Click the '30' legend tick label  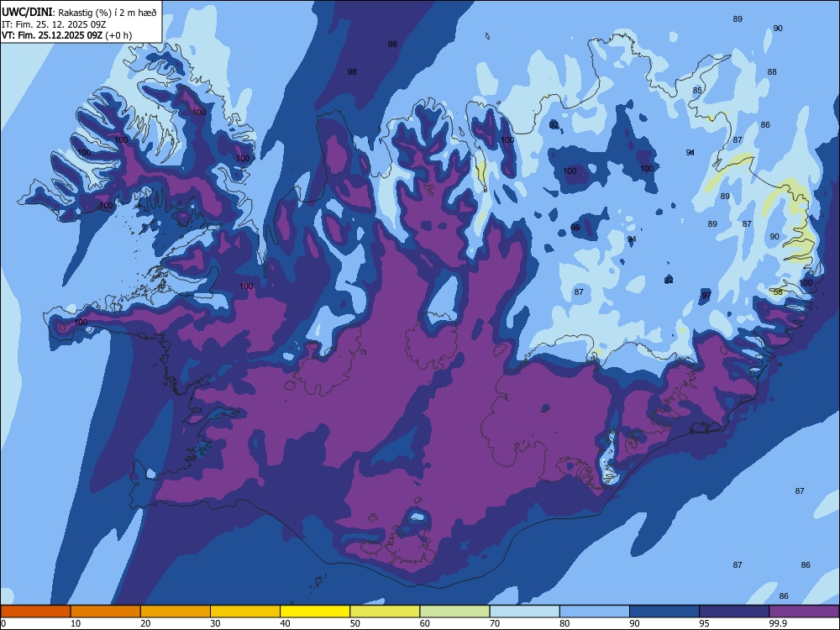(215, 623)
